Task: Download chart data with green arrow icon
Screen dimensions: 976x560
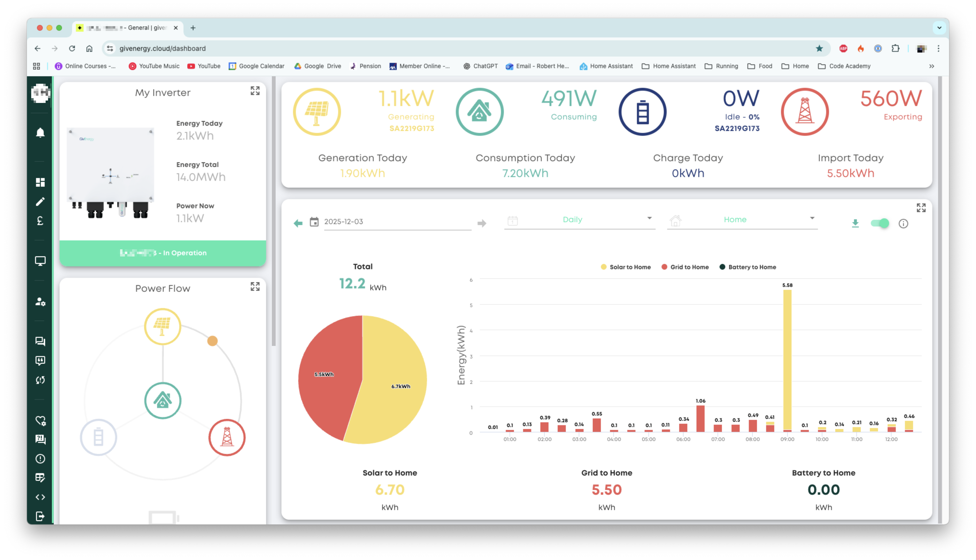Action: point(855,223)
